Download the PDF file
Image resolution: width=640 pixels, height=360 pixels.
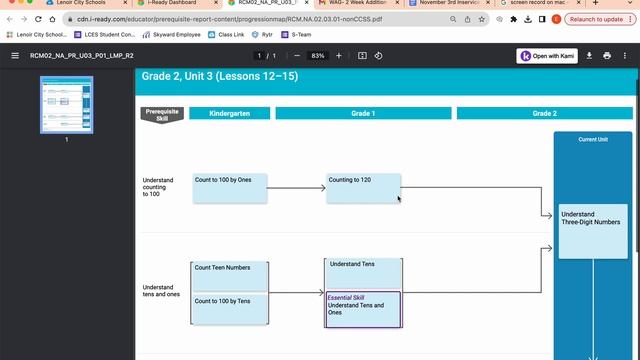(x=589, y=56)
